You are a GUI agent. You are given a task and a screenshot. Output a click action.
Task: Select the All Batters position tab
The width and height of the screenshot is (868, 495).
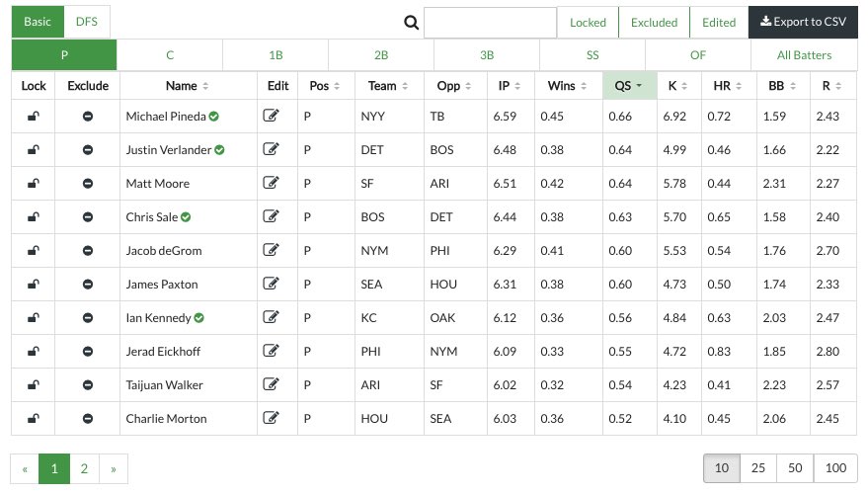pyautogui.click(x=804, y=54)
